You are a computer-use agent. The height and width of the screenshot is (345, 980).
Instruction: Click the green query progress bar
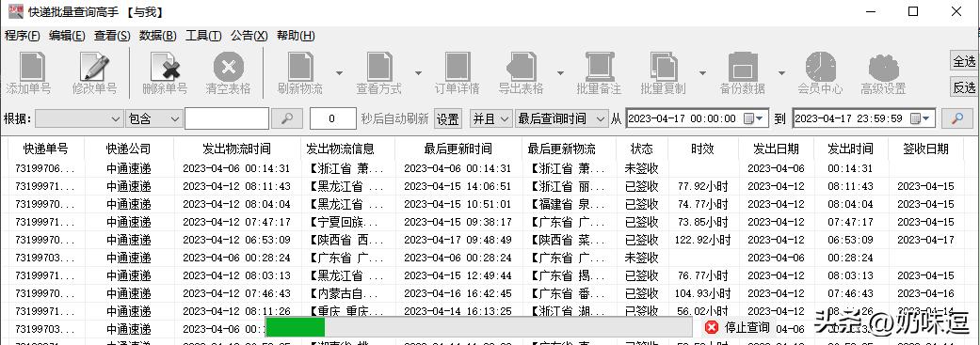pos(295,327)
